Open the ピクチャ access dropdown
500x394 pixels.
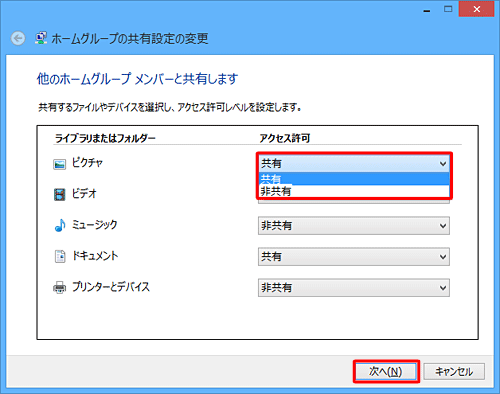(354, 163)
